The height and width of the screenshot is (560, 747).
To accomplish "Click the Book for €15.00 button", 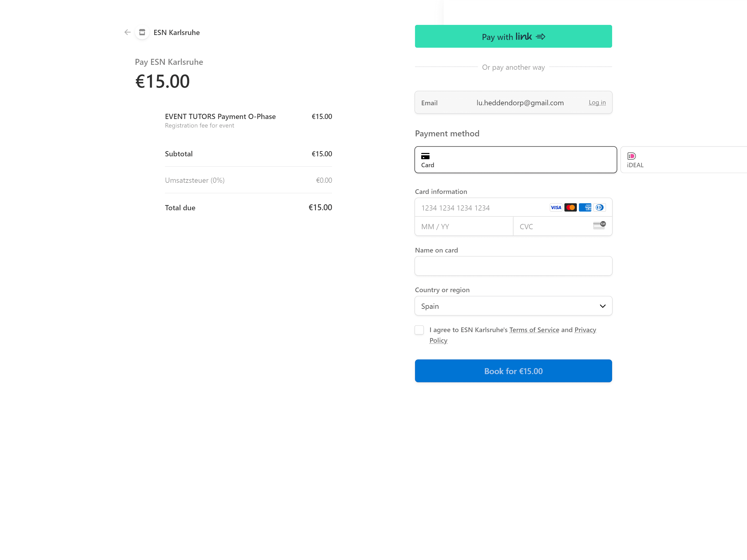I will coord(513,371).
